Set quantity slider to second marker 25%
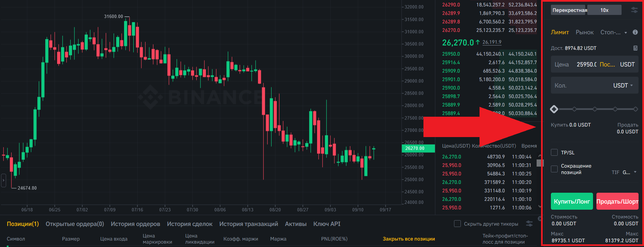Screen dimensions: 644x247 pyautogui.click(x=574, y=109)
